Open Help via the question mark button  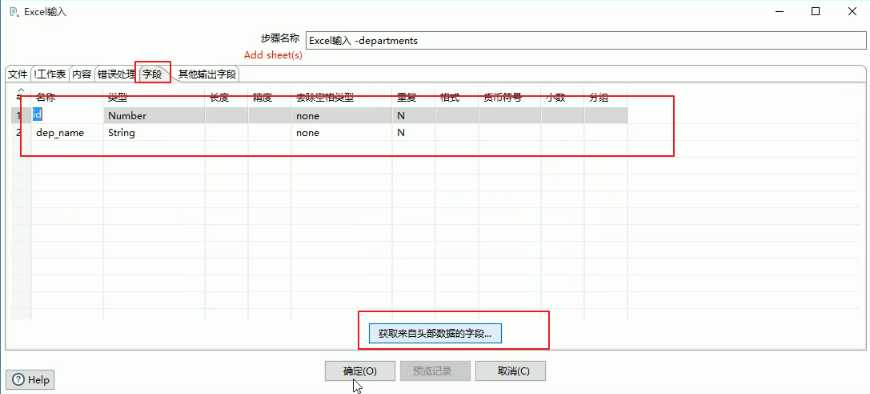point(31,380)
